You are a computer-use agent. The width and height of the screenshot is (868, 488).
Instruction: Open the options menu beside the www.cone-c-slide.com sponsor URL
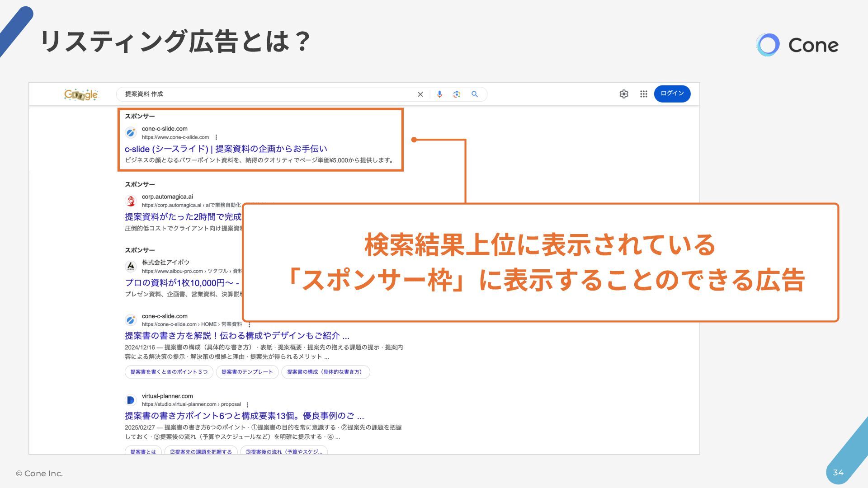pos(216,137)
